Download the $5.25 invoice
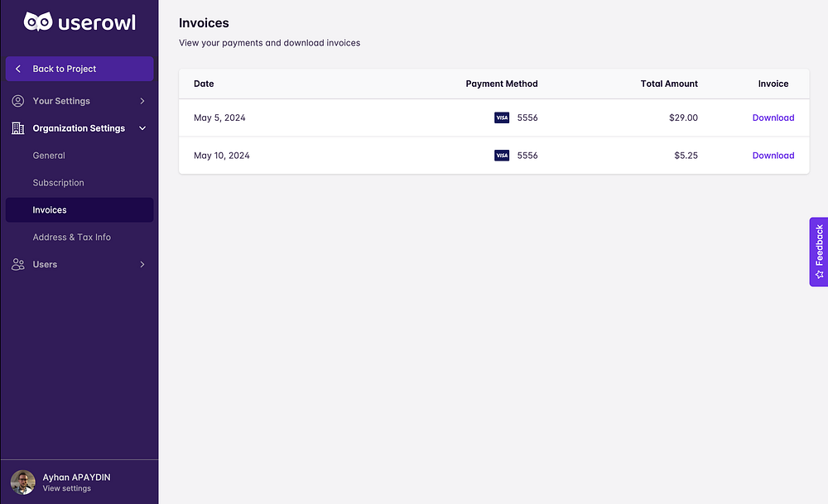Image resolution: width=828 pixels, height=504 pixels. [773, 156]
